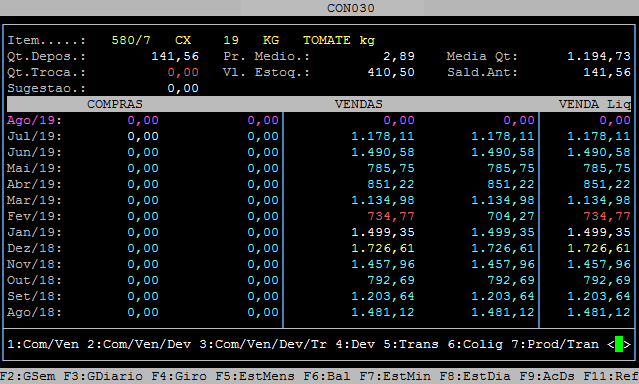The height and width of the screenshot is (384, 639).
Task: Click F3:GDiario shortcut
Action: tap(103, 376)
